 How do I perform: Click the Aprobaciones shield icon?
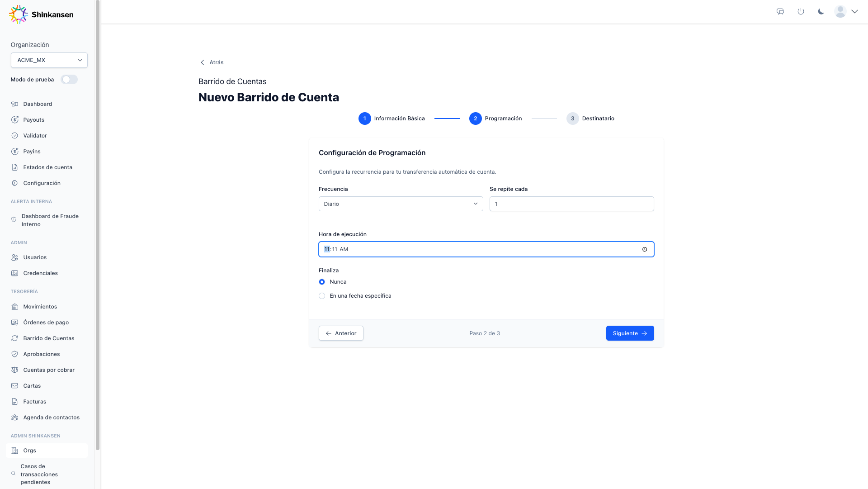(14, 354)
